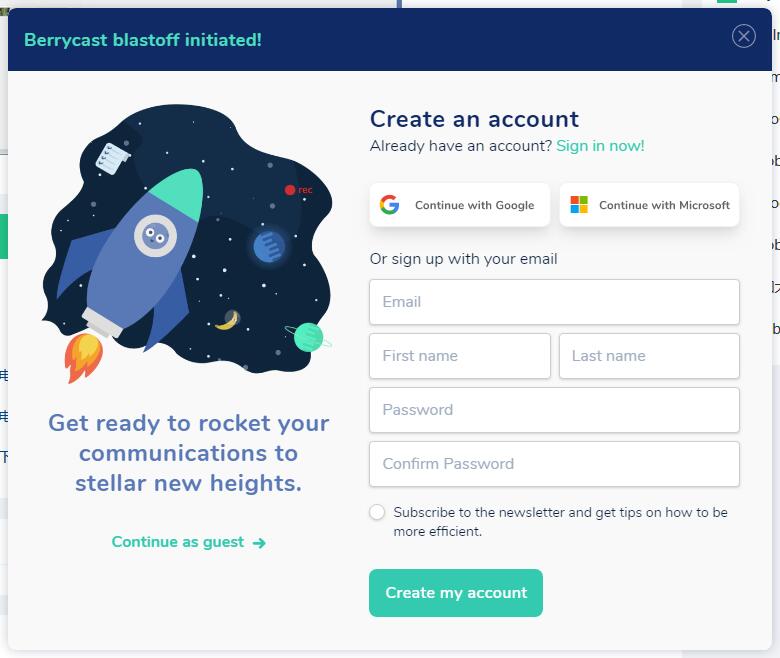Image resolution: width=780 pixels, height=658 pixels.
Task: Click the green ringed planet in the illustration
Action: tap(308, 337)
